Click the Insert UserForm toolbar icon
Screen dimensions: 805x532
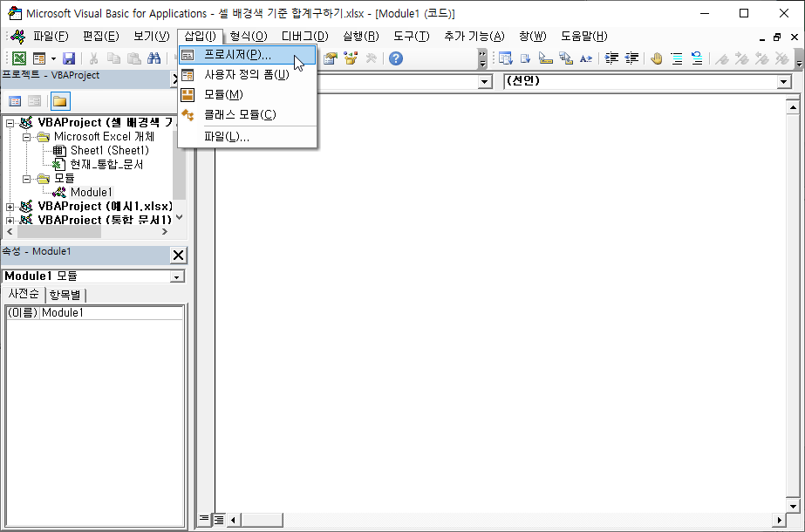[39, 58]
